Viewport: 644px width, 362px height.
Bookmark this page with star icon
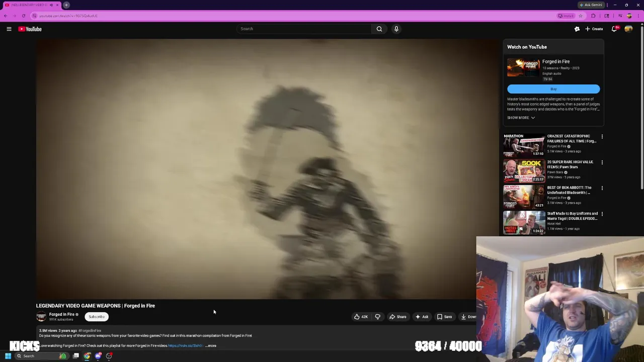[580, 16]
